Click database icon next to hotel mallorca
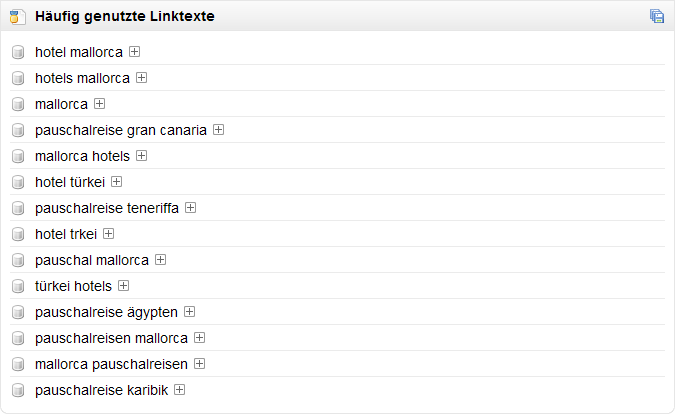This screenshot has height=414, width=675. pos(18,52)
